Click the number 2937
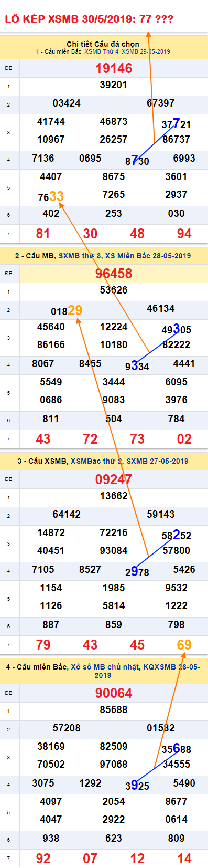 176,194
